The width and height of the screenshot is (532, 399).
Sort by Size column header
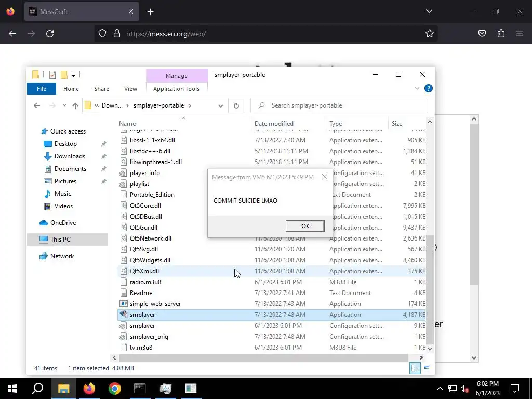407,124
